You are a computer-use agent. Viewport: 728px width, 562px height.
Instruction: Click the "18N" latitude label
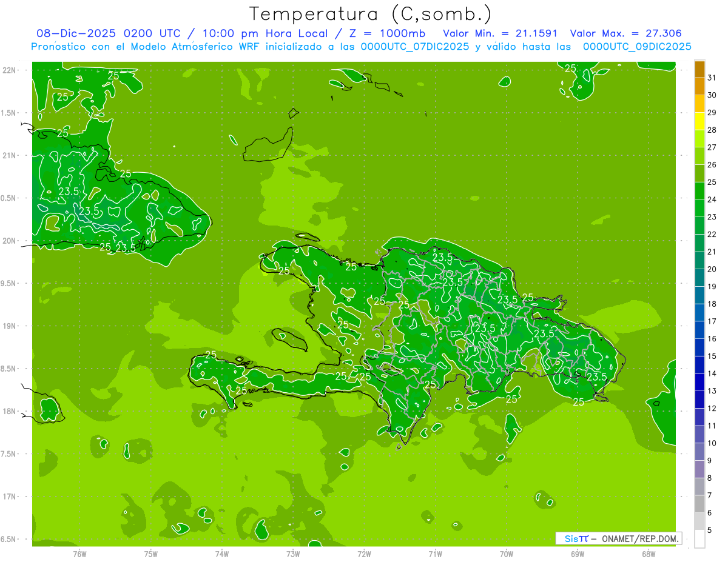pyautogui.click(x=10, y=411)
